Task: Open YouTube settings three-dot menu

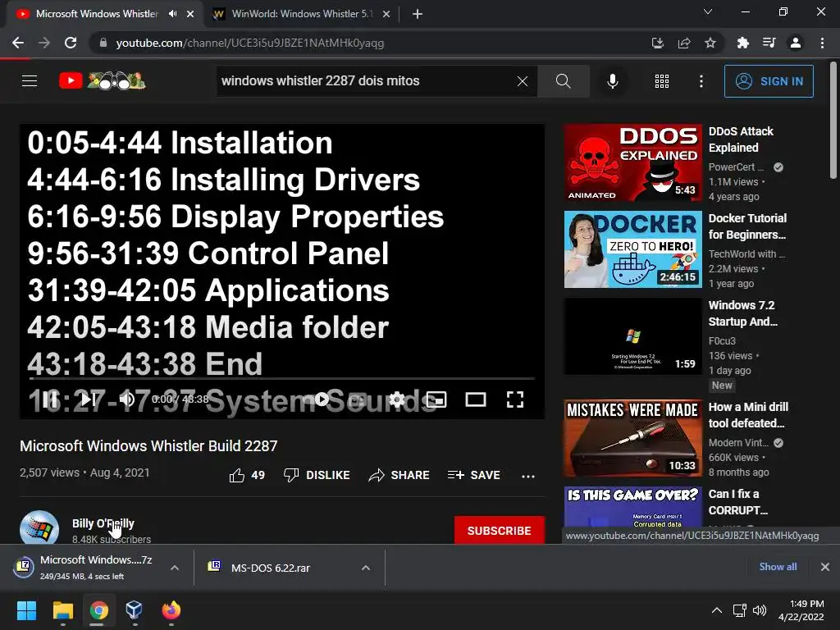Action: click(x=701, y=81)
